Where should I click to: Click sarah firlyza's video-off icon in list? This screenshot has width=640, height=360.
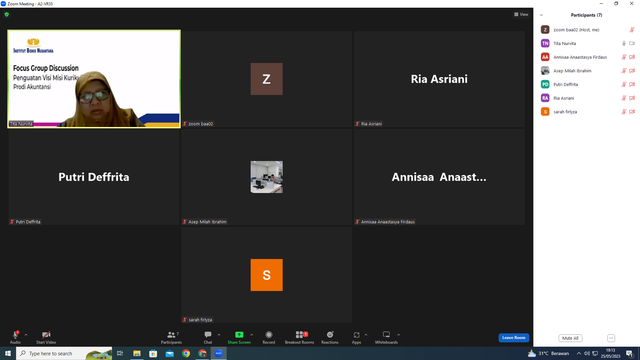[x=632, y=112]
